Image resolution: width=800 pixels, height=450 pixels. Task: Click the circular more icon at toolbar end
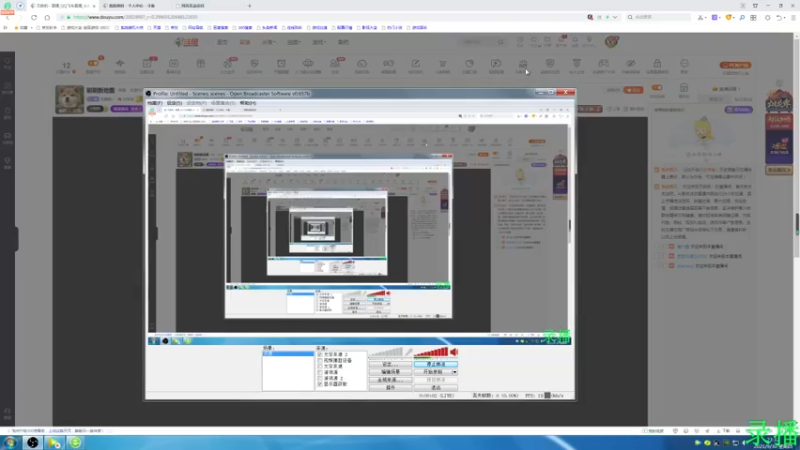684,63
